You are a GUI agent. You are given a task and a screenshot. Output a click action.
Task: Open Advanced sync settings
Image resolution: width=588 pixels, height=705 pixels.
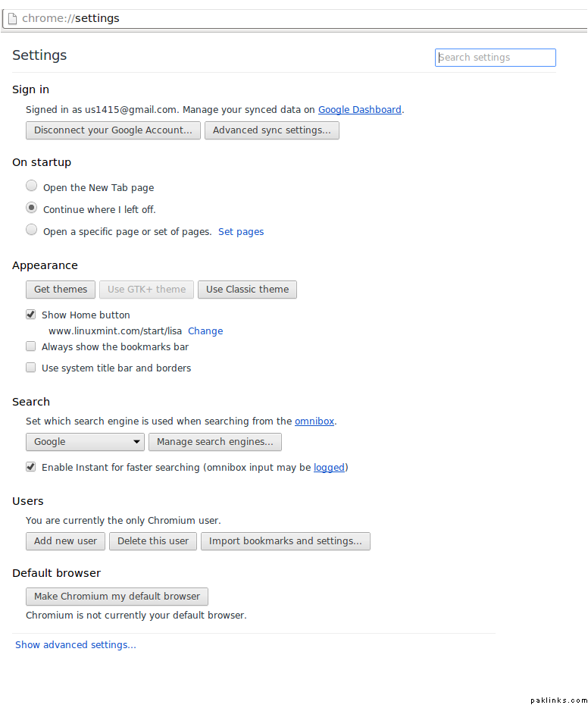tap(272, 130)
